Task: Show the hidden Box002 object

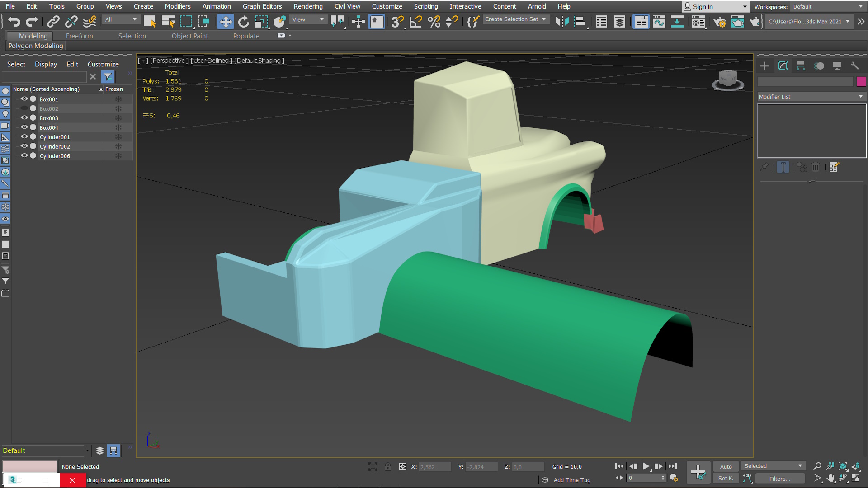Action: point(24,108)
